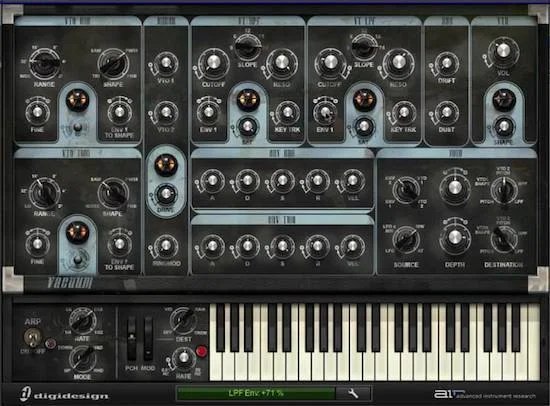Click the LFO DEST selector knob

click(183, 321)
